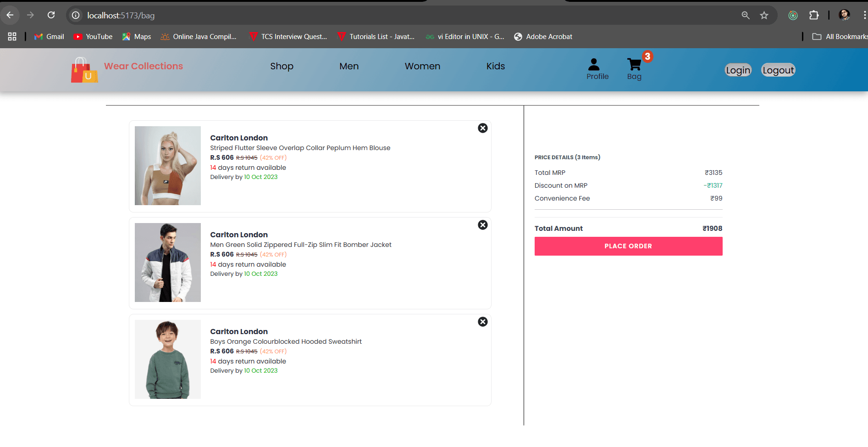Image resolution: width=868 pixels, height=447 pixels.
Task: Click the Total Amount value ₹1908
Action: [x=713, y=229]
